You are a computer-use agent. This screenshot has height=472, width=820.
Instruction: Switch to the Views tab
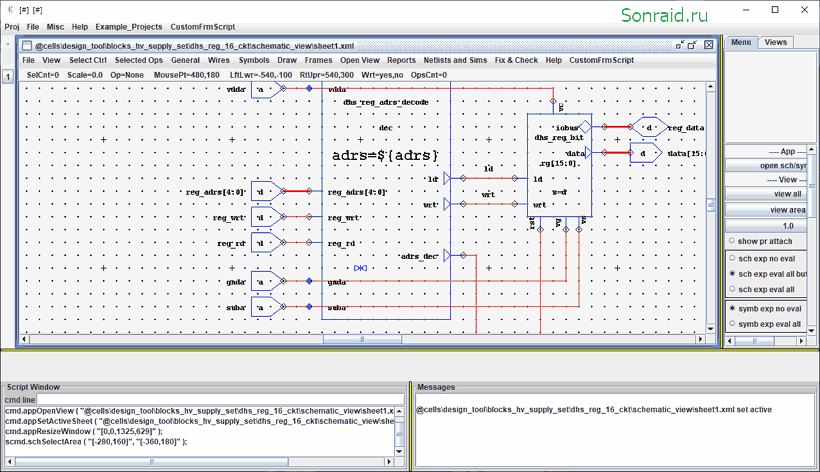tap(776, 42)
